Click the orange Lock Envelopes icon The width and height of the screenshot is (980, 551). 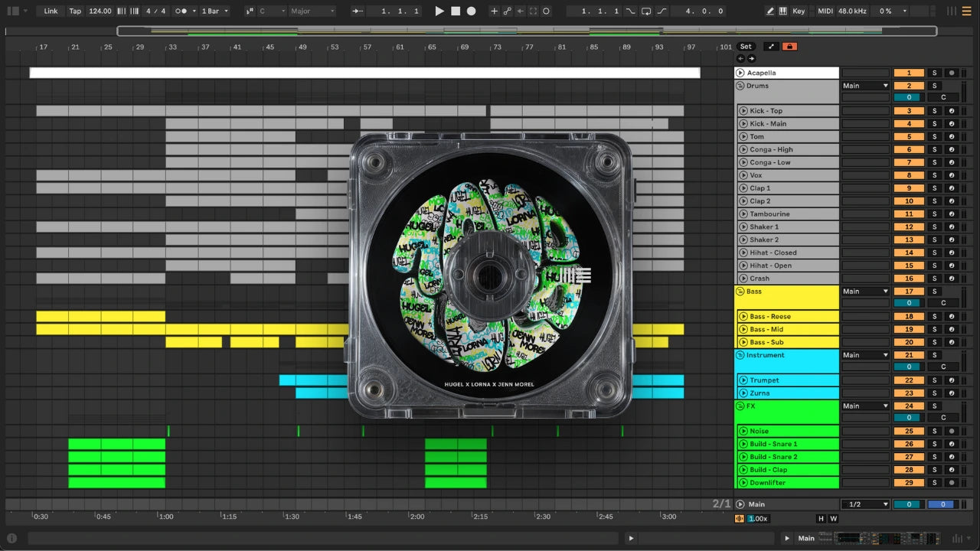[789, 47]
